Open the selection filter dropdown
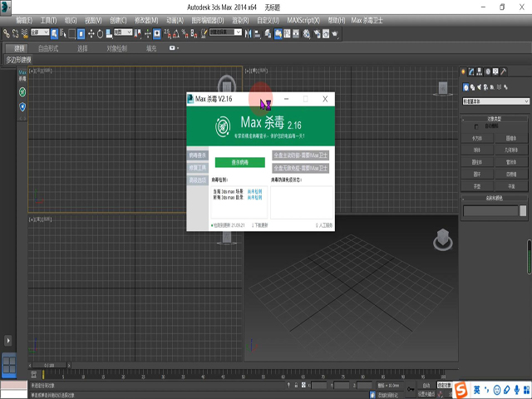Viewport: 532px width, 399px height. point(40,32)
